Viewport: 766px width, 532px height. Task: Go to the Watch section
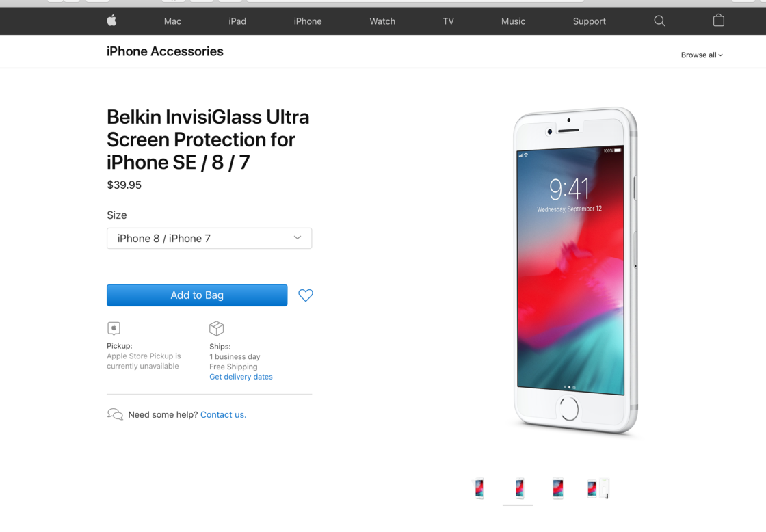pyautogui.click(x=382, y=21)
